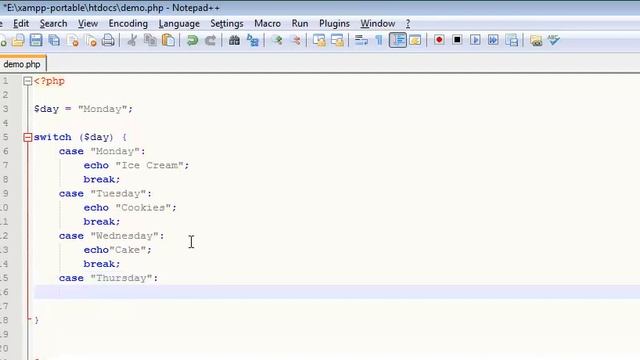This screenshot has height=360, width=640.
Task: Click the break; under Cookies
Action: coord(102,222)
